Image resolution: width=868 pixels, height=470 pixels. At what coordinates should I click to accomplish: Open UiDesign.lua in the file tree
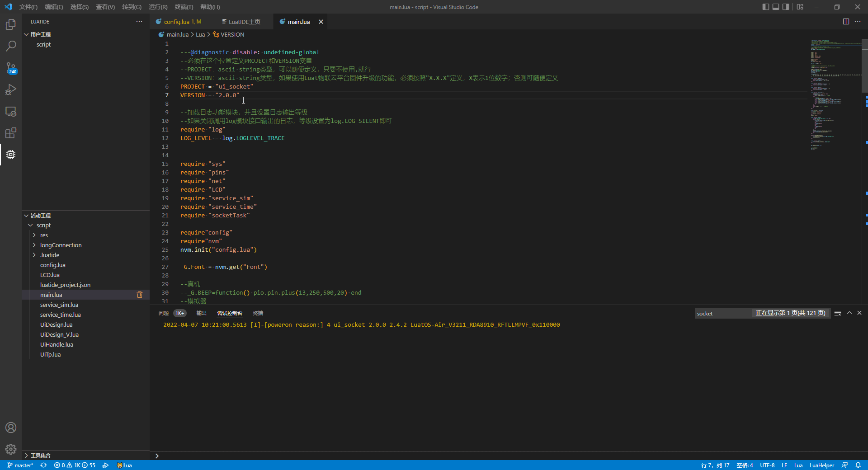[x=56, y=324]
